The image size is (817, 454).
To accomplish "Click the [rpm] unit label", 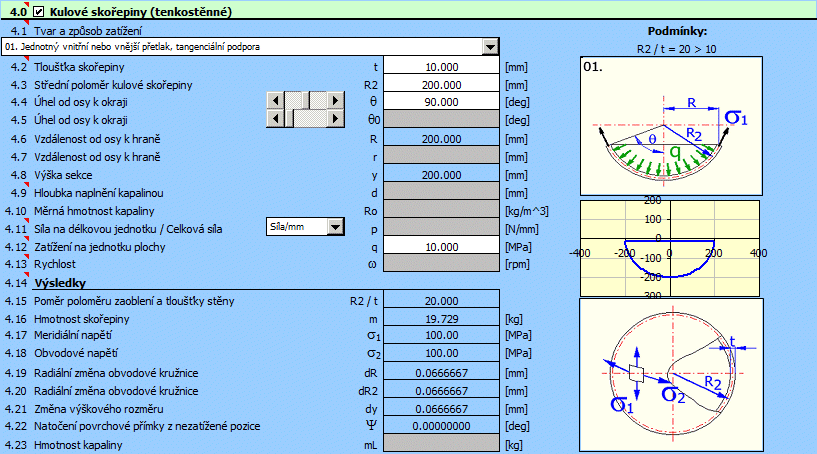I will click(517, 264).
